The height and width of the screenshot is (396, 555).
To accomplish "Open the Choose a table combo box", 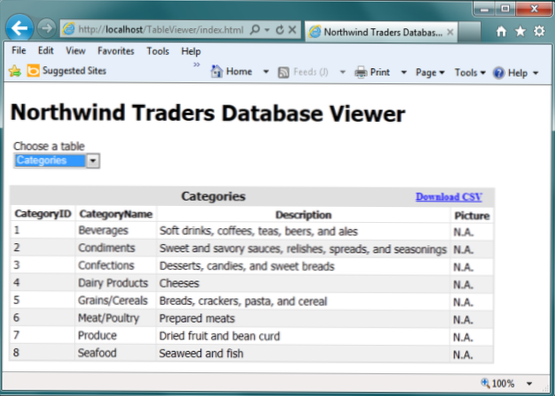I will coord(57,161).
